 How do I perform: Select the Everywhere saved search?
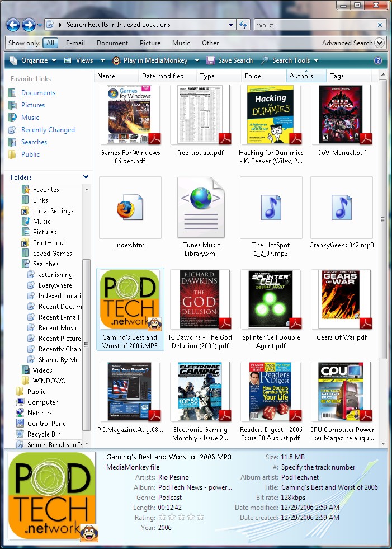click(55, 285)
